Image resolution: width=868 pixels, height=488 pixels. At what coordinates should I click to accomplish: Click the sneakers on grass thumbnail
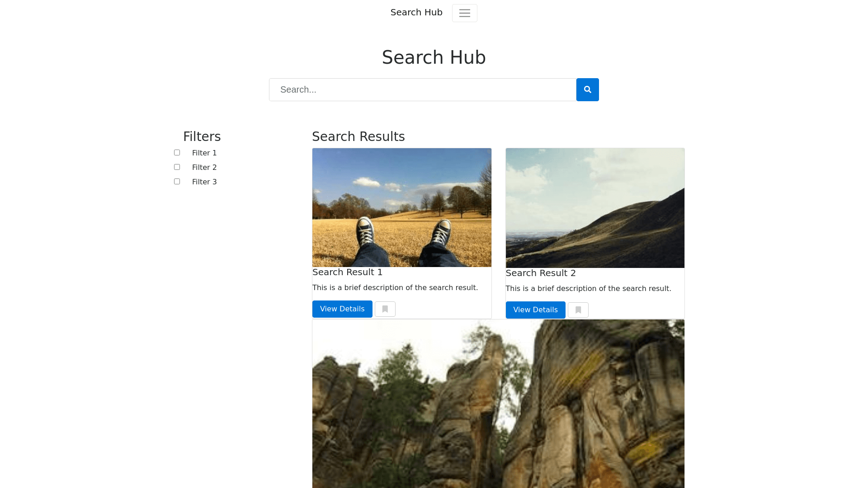point(401,207)
